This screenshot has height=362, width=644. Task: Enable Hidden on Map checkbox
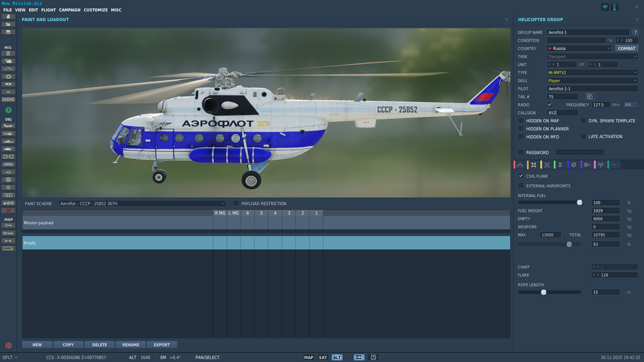tap(521, 120)
